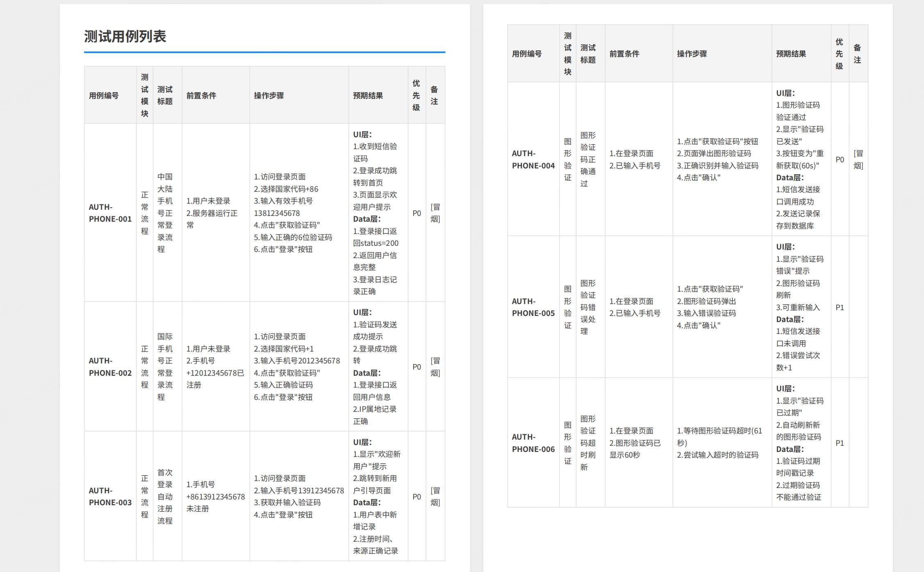
Task: Click the 等待图形验证码超时(61秒) step text
Action: (719, 431)
